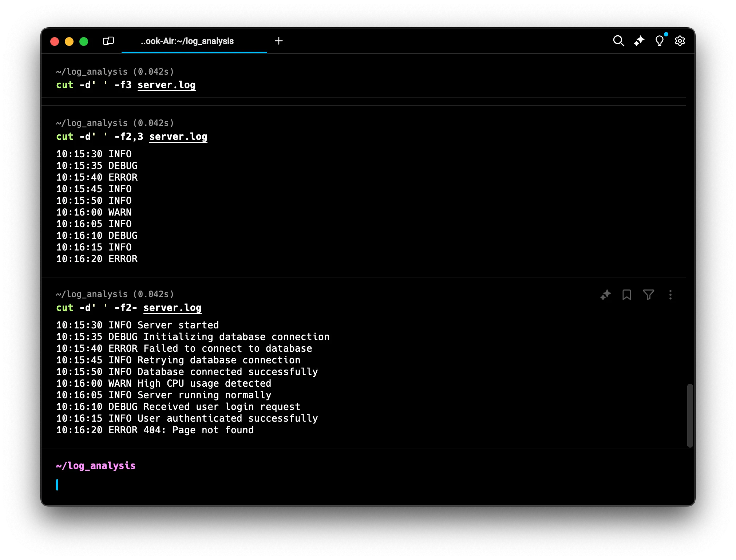Click the pink ~/log_analysis prompt directory
Screen dimensions: 736x560
[96, 466]
